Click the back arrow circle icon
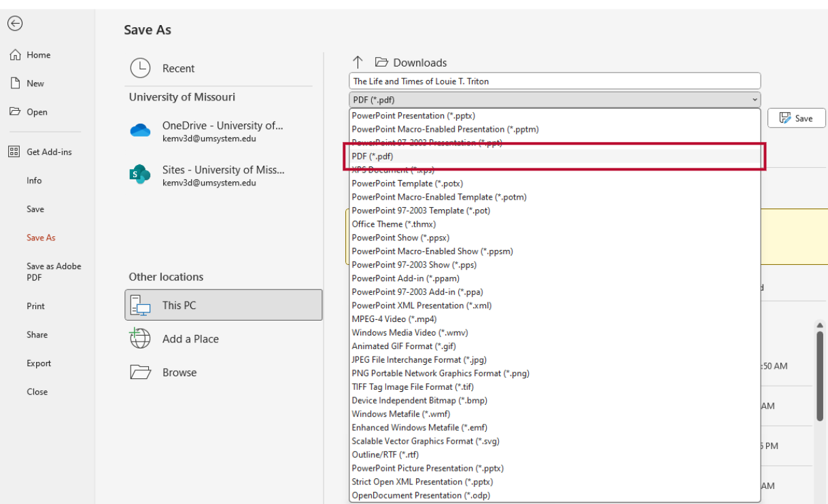 (x=14, y=22)
